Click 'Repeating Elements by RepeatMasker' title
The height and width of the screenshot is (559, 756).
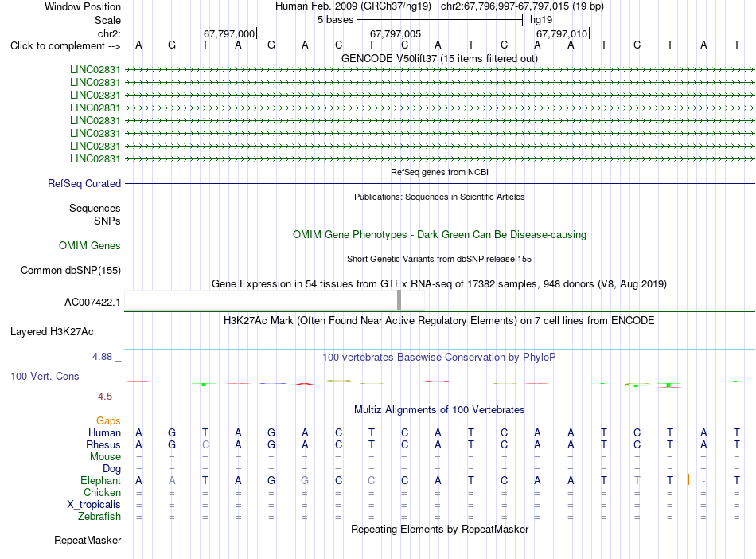(x=439, y=529)
